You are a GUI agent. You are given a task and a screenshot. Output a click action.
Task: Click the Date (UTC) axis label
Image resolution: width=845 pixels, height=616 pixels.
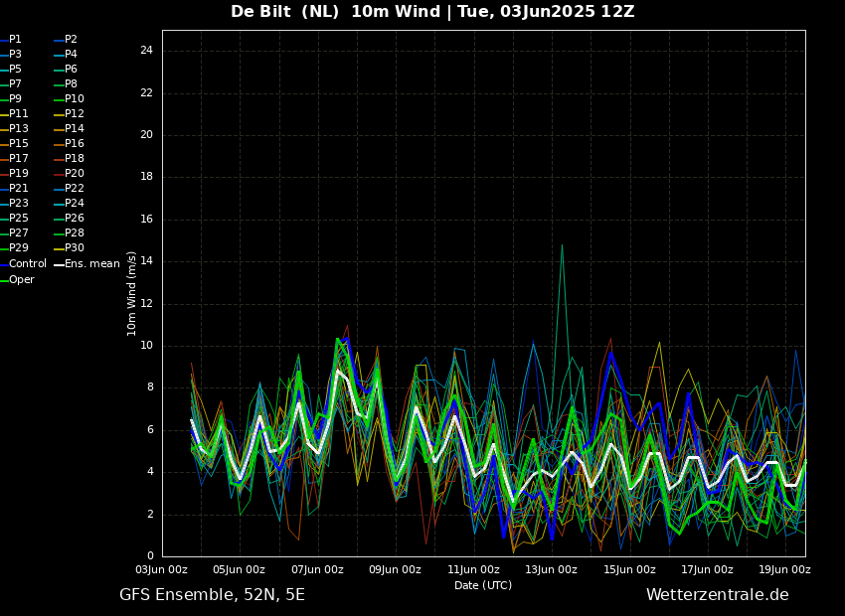point(483,586)
